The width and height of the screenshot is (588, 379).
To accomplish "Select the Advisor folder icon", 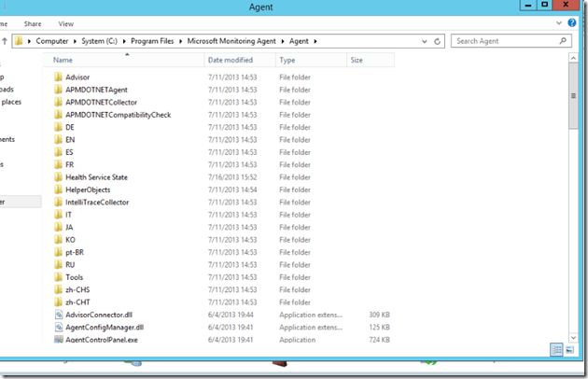I will tap(58, 77).
